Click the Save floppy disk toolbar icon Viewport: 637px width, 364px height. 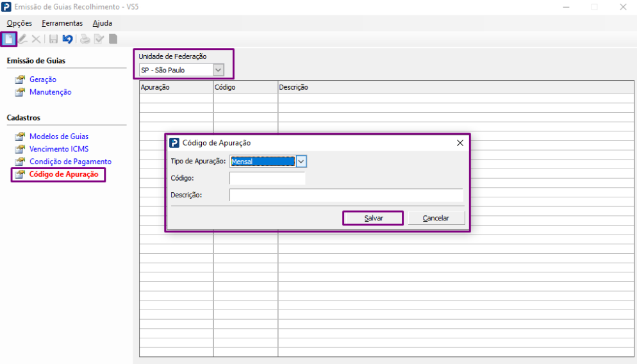54,39
